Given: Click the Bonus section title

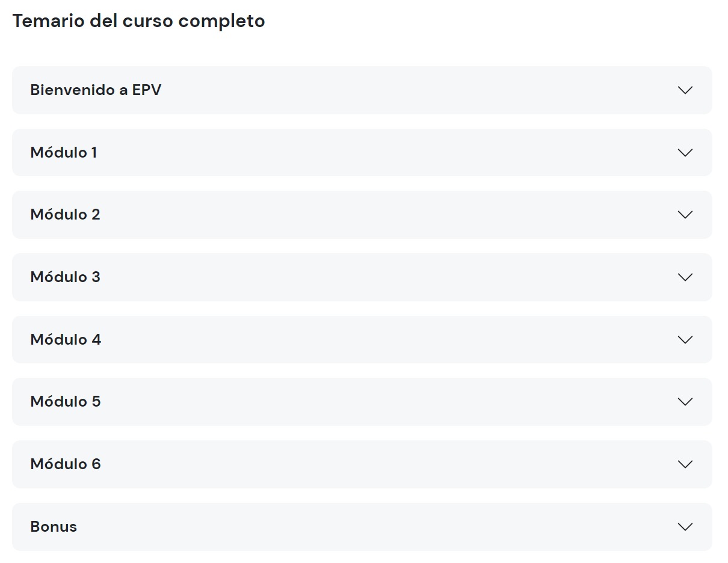Looking at the screenshot, I should click(x=54, y=527).
